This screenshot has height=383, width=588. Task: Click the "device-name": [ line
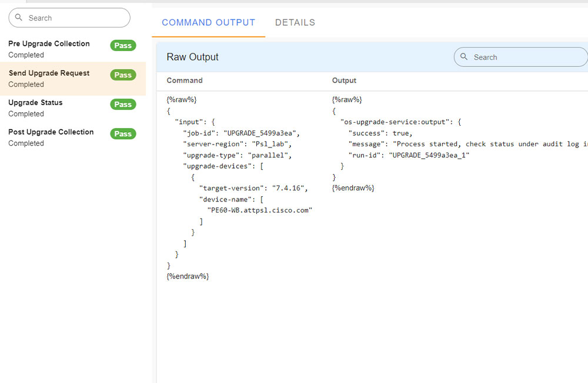(231, 199)
